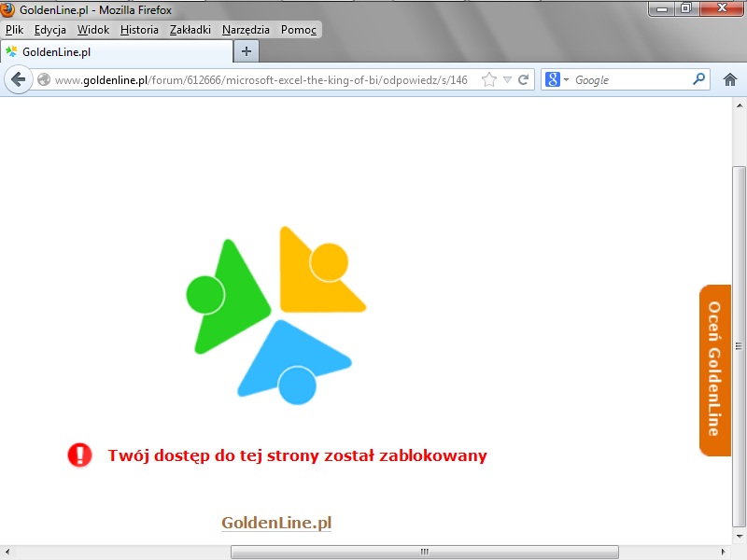Restore down the Firefox window
This screenshot has height=560, width=747.
(x=686, y=8)
